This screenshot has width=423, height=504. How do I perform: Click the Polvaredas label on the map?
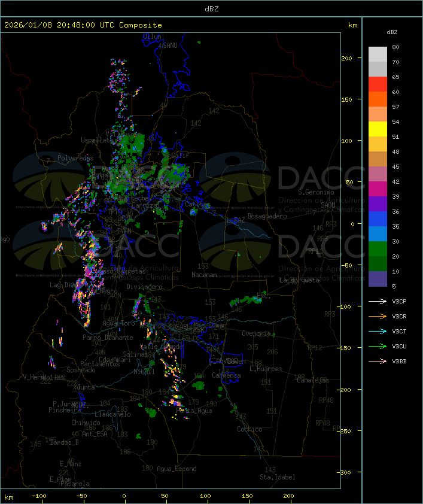pos(75,158)
